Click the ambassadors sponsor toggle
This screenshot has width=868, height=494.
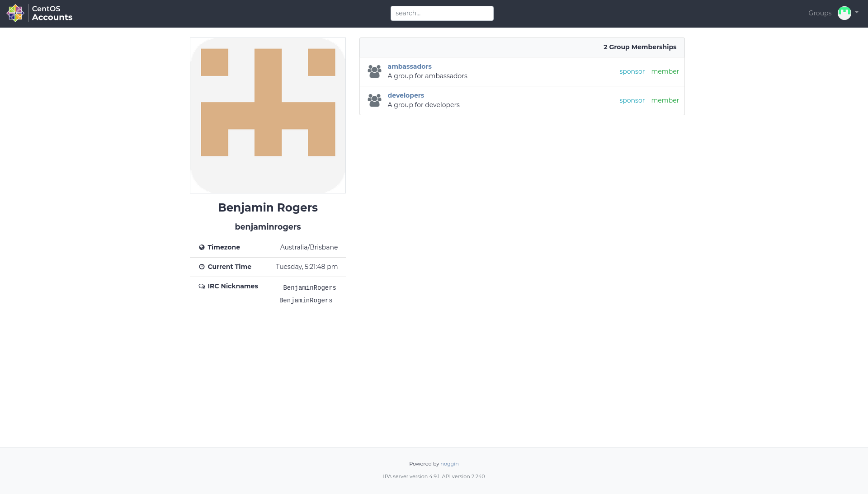coord(632,71)
